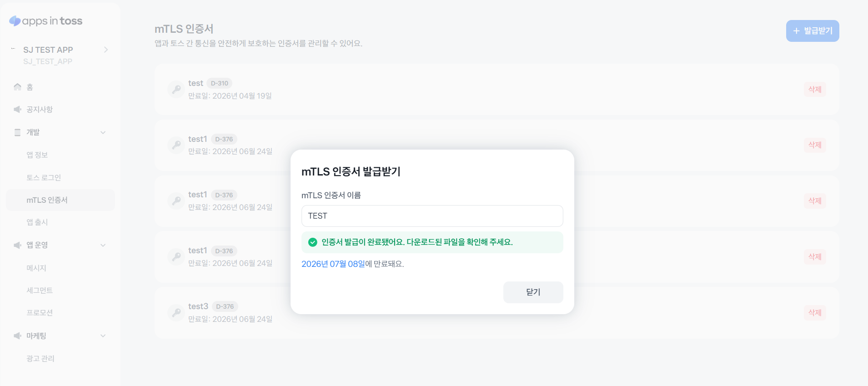Screen dimensions: 868x386
Task: Click the green success checkmark icon
Action: tap(312, 242)
